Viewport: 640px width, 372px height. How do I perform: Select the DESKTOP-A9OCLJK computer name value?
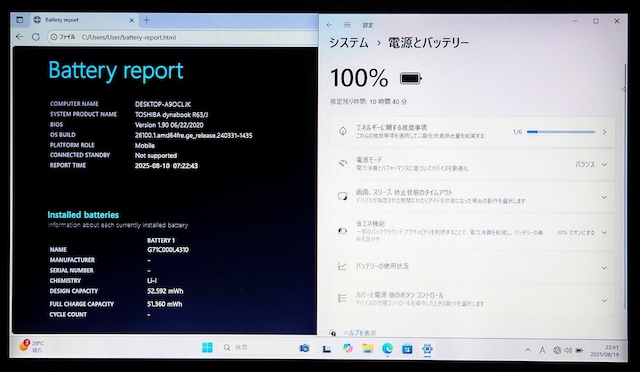[163, 104]
